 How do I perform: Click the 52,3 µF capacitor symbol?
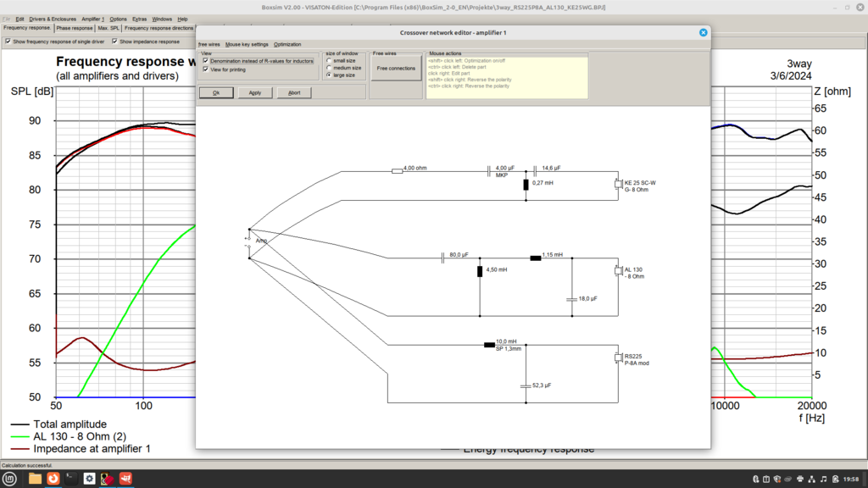click(526, 386)
